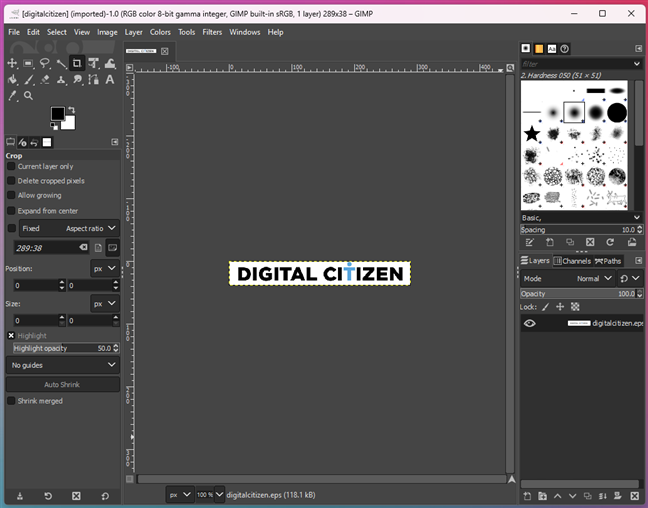Click the Refresh brushes icon
This screenshot has width=648, height=508.
[610, 242]
